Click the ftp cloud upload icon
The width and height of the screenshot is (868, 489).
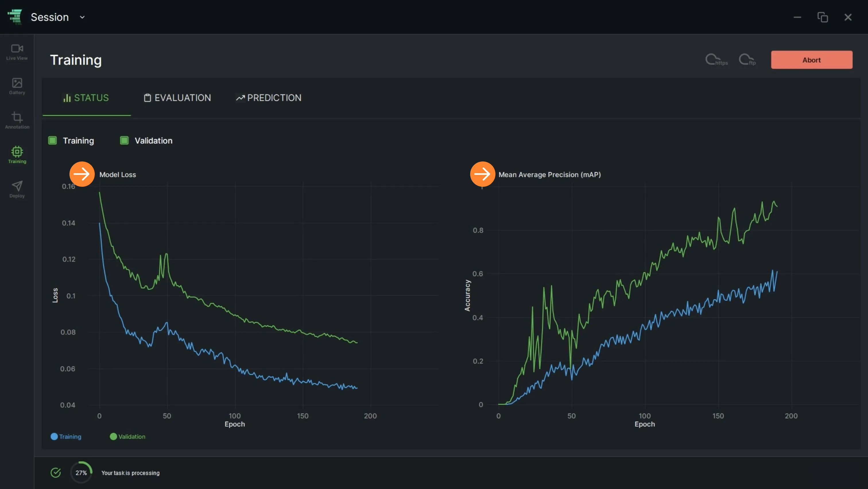point(747,60)
